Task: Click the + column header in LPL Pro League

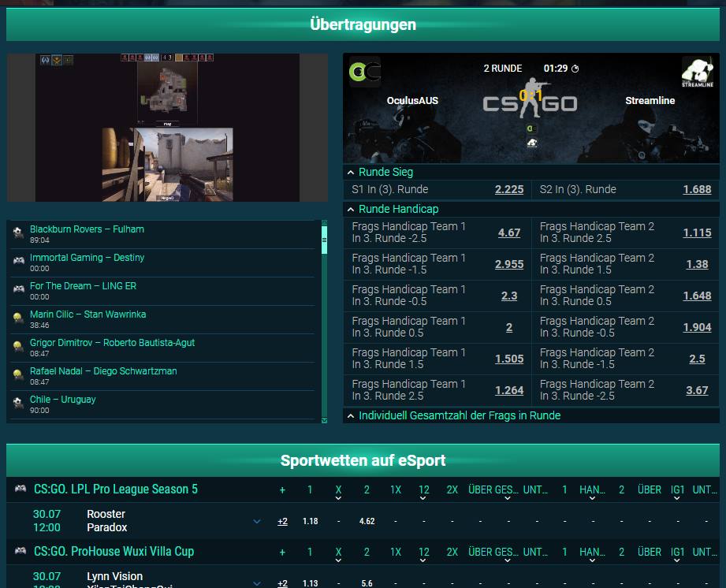Action: pyautogui.click(x=282, y=489)
